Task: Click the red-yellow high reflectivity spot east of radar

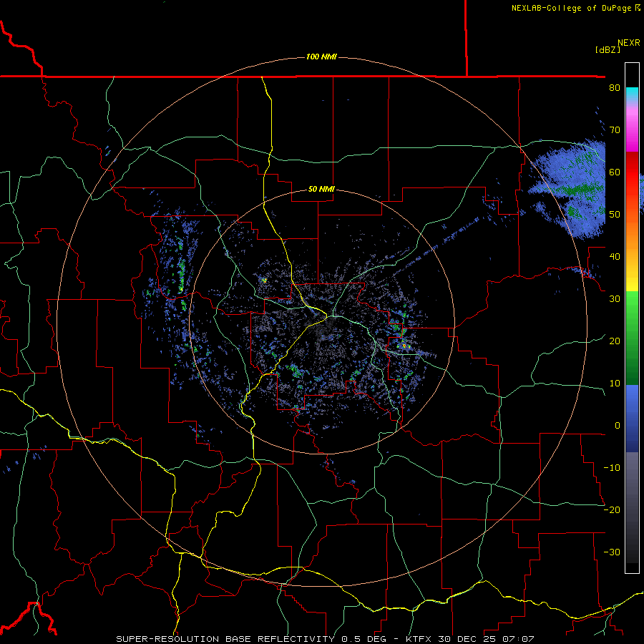Action: (404, 346)
